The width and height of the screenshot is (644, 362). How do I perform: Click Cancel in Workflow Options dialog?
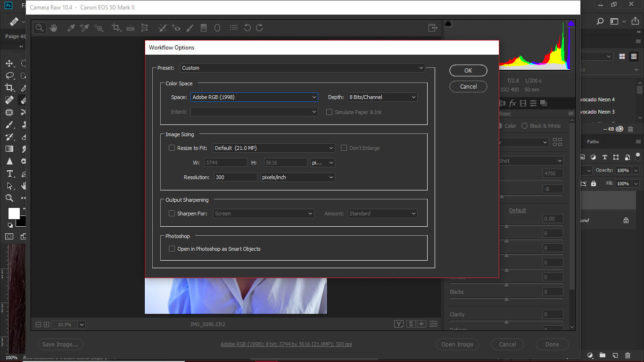click(468, 86)
